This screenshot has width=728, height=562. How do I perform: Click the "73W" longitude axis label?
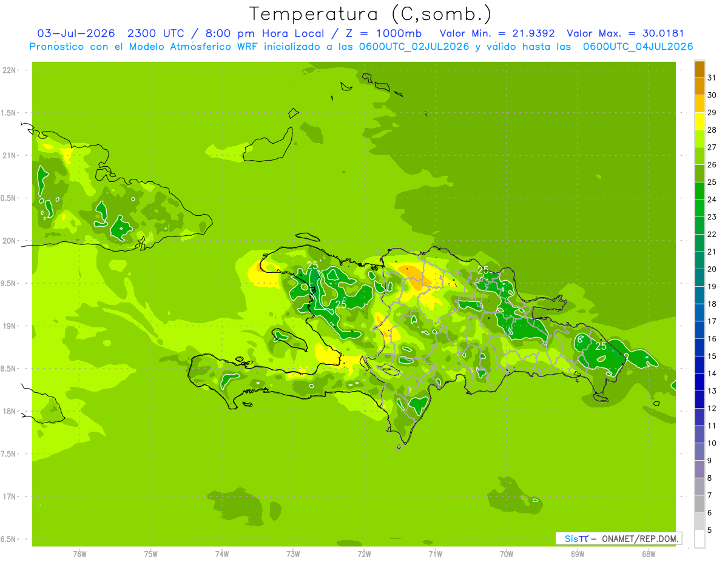coord(293,554)
